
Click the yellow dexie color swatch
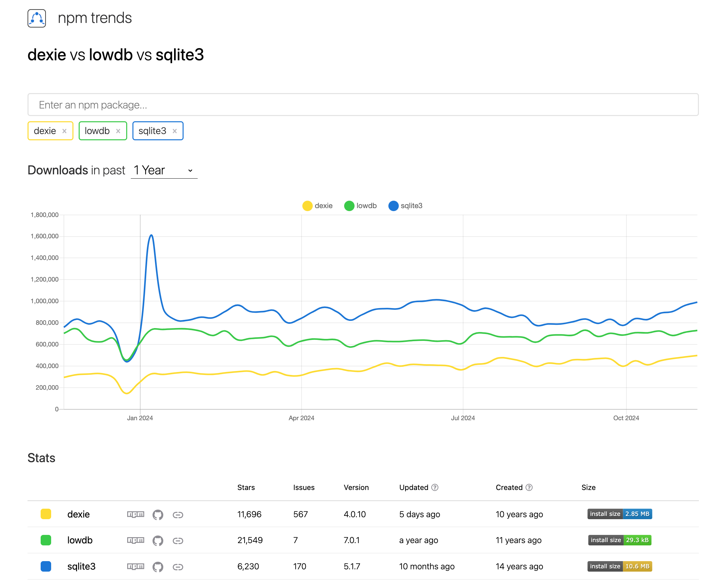coord(46,514)
